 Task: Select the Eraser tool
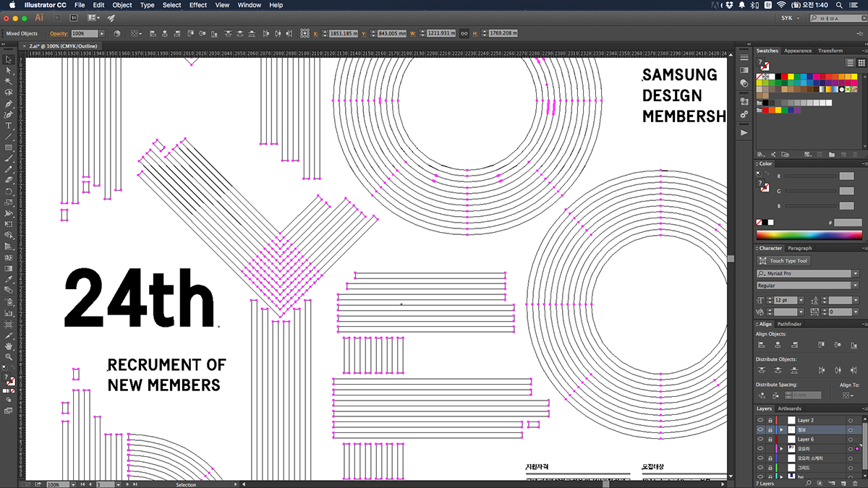[x=9, y=180]
